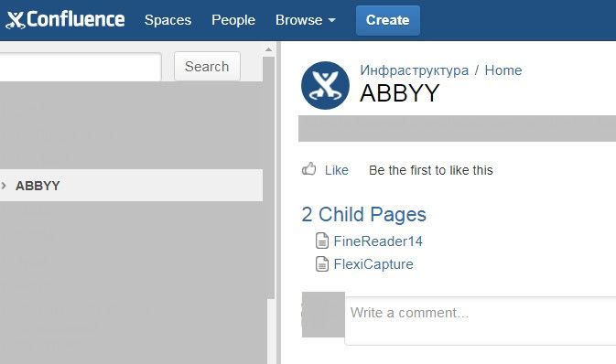
Task: Open the Инфраструктура breadcrumb link
Action: [414, 70]
